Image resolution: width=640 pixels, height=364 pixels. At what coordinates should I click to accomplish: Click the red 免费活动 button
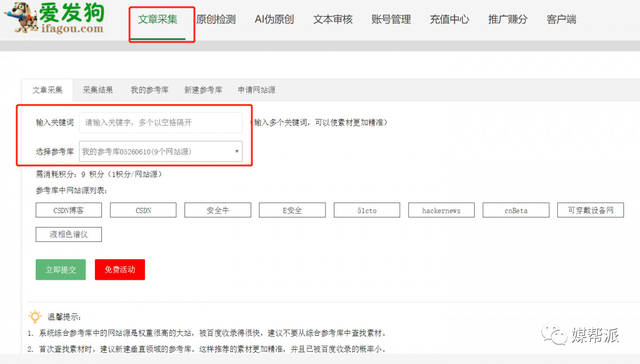120,269
